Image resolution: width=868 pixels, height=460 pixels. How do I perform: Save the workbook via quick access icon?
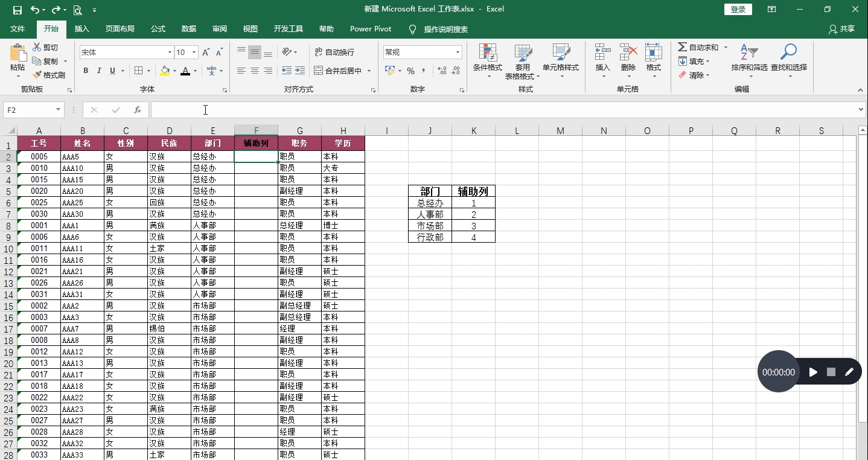coord(17,10)
